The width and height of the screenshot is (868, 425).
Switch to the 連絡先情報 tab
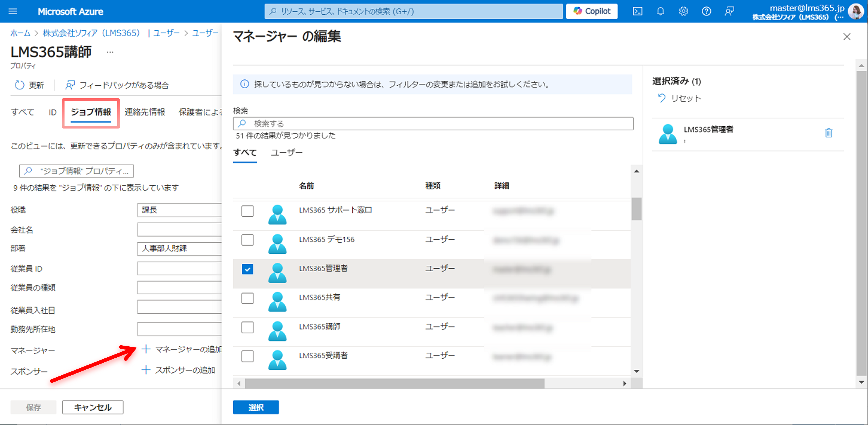pyautogui.click(x=145, y=112)
